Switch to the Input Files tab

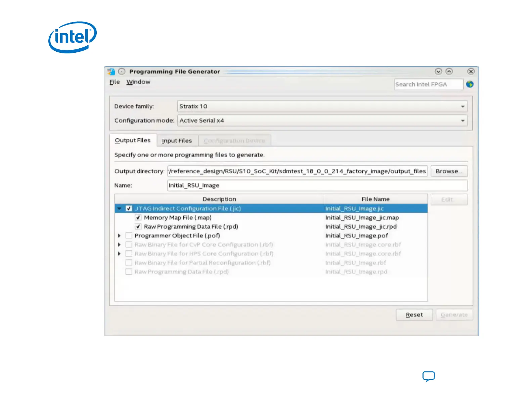(x=177, y=141)
